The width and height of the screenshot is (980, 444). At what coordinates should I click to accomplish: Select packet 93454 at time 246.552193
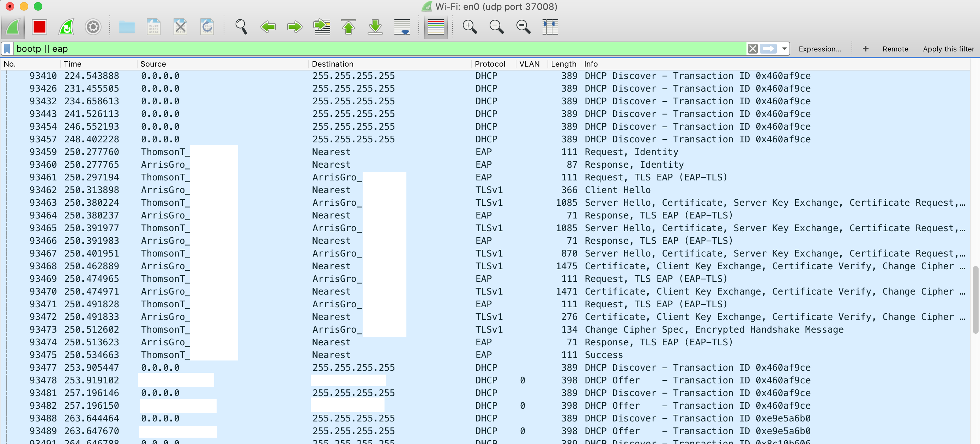tap(485, 127)
